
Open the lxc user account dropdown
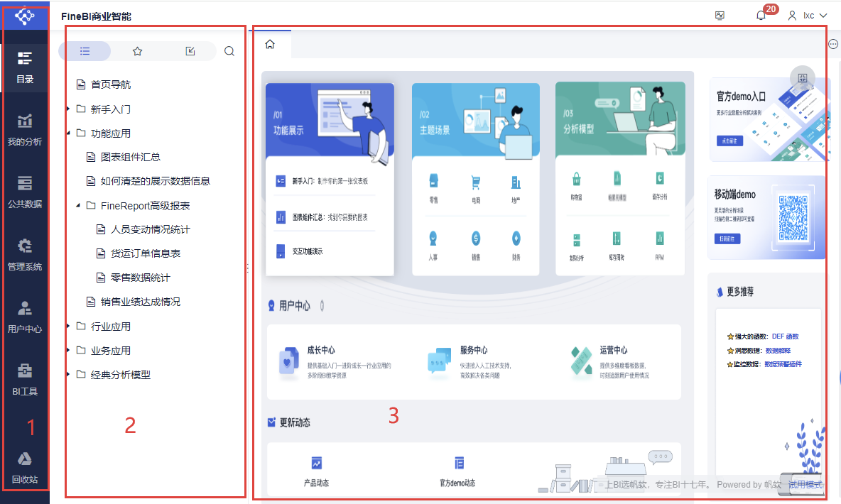(x=807, y=16)
